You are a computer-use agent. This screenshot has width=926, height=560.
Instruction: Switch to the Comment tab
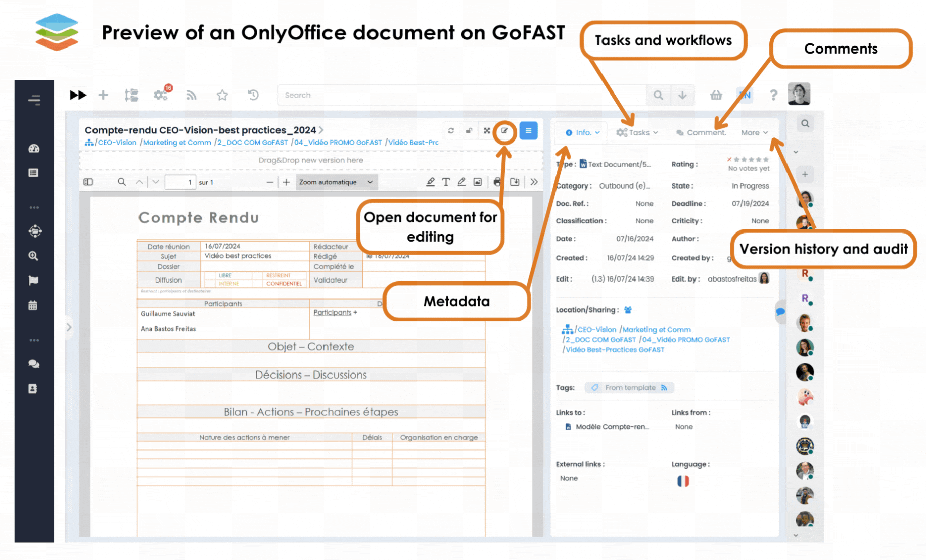702,132
